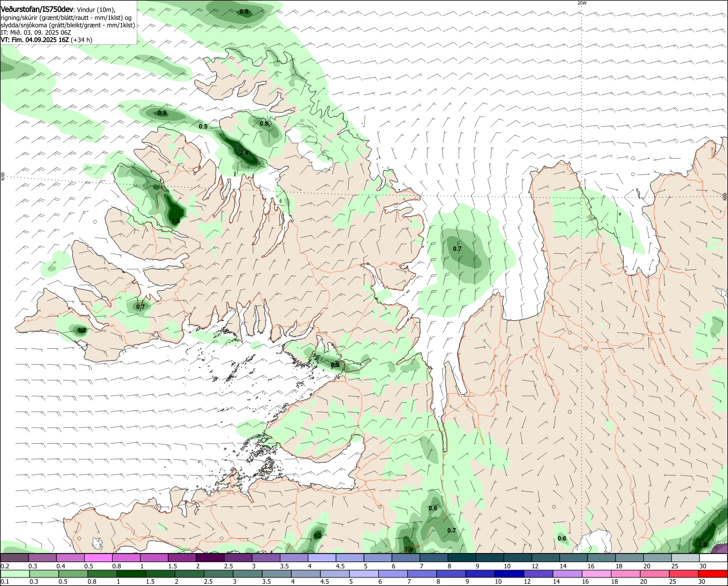Pick the bright pink 0.5 swatch in purple row

98,558
